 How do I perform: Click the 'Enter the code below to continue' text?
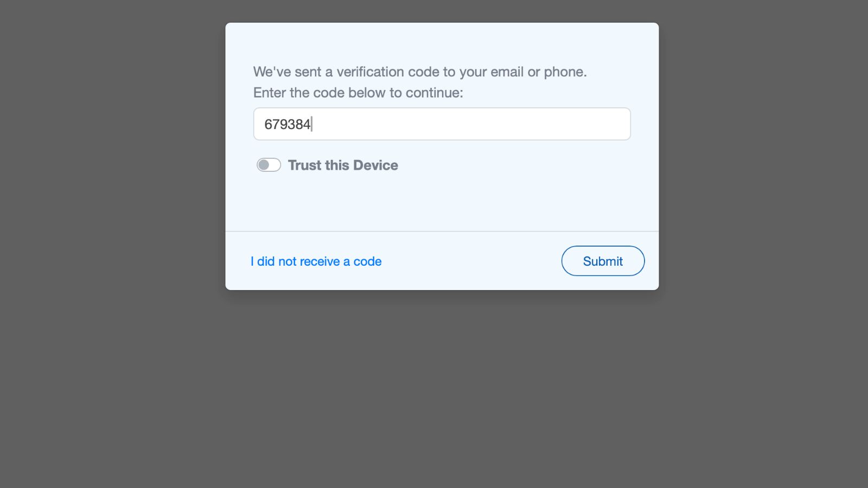pos(358,93)
